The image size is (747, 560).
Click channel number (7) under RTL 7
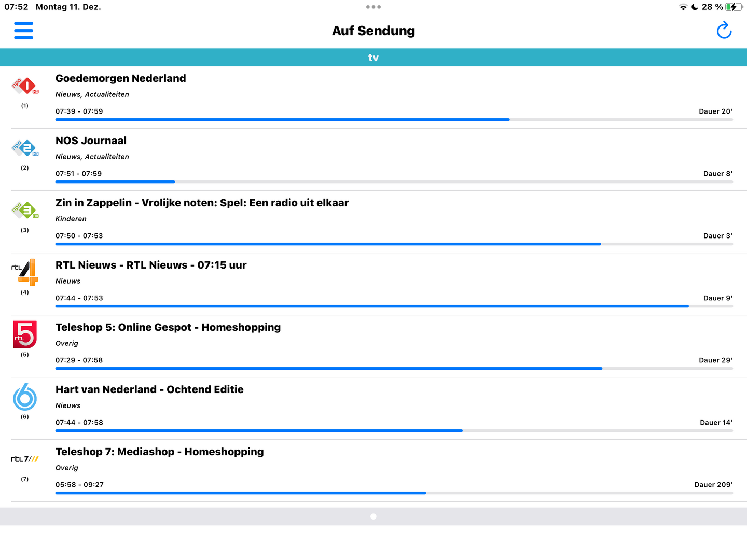pos(25,479)
